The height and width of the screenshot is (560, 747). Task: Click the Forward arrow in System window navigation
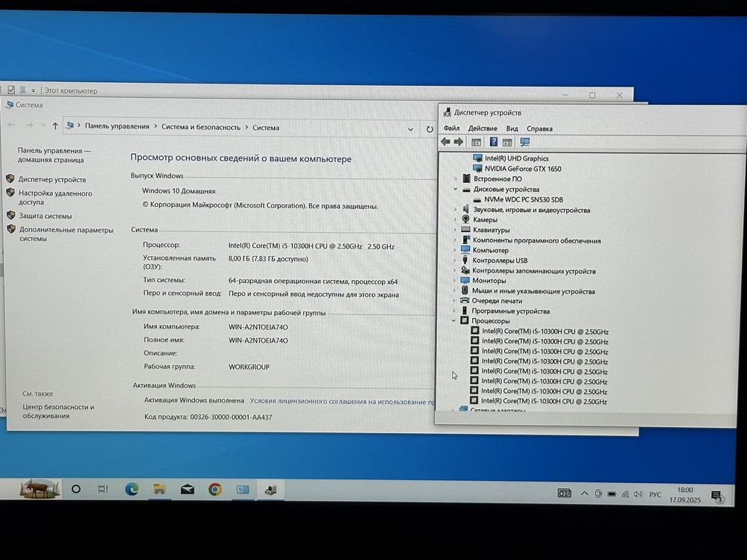click(30, 125)
